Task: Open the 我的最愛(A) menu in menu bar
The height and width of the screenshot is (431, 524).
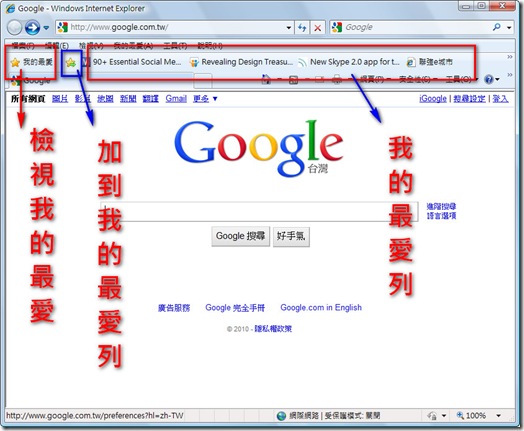Action: click(x=133, y=45)
